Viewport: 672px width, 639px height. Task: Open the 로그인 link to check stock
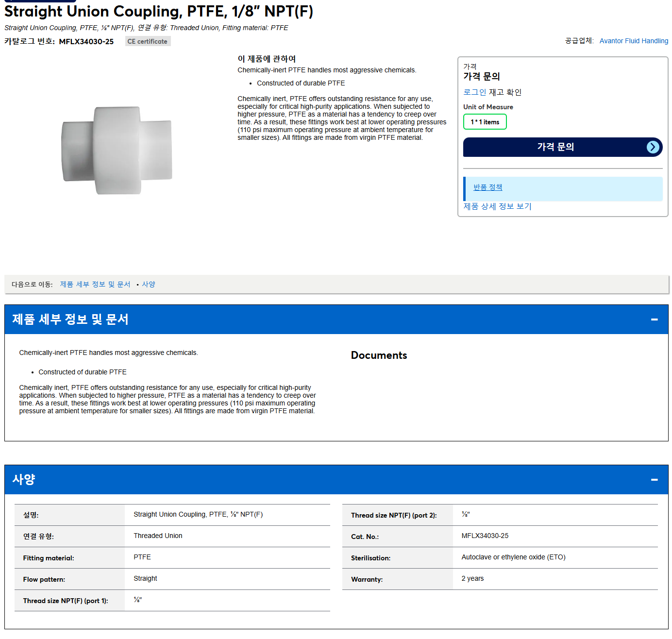tap(474, 92)
